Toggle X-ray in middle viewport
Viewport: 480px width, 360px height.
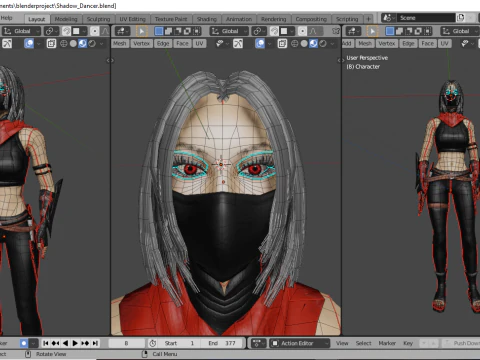282,44
